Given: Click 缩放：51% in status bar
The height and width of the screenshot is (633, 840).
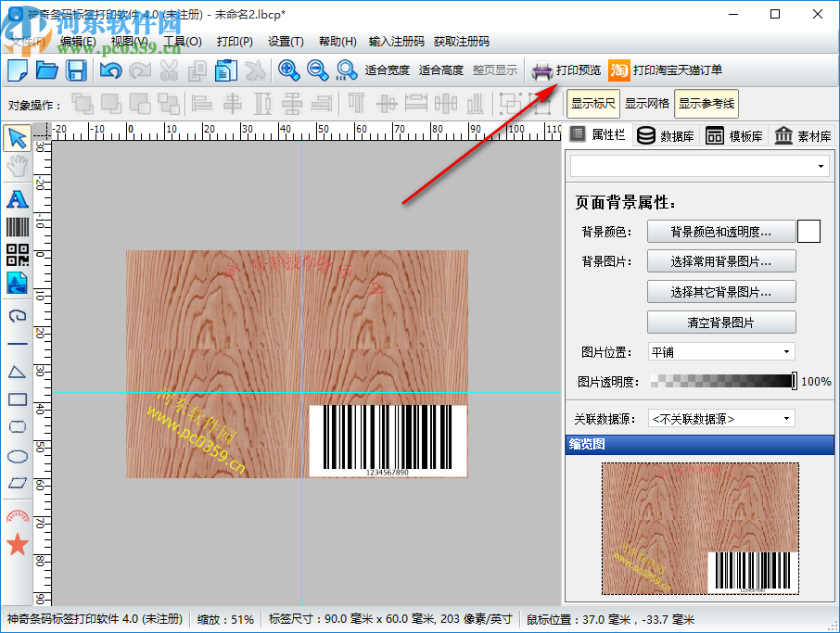Looking at the screenshot, I should click(x=225, y=619).
